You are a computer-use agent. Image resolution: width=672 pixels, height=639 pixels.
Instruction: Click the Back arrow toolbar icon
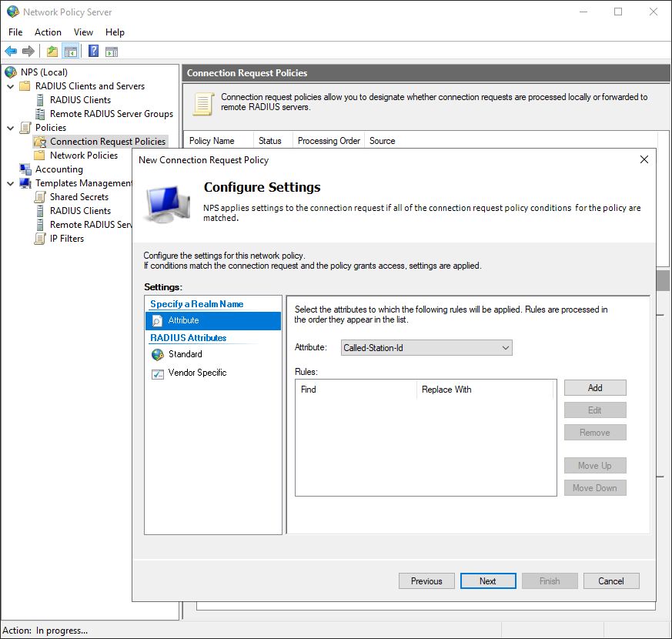(11, 52)
